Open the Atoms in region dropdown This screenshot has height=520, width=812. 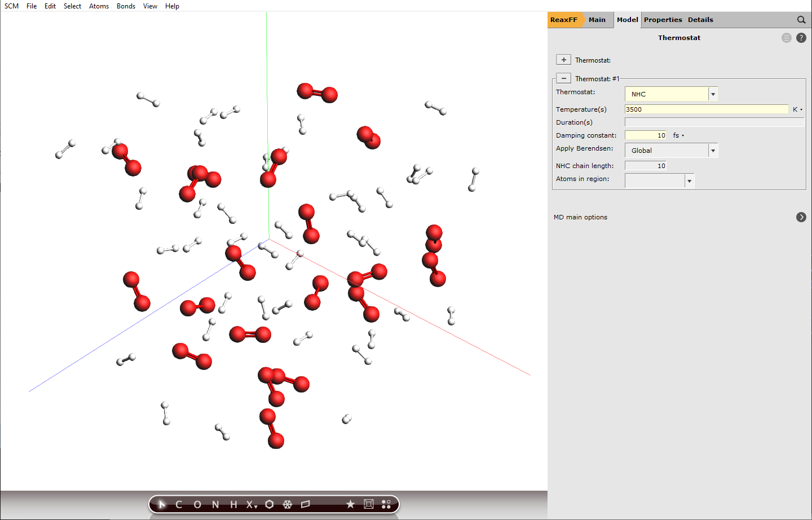tap(689, 180)
